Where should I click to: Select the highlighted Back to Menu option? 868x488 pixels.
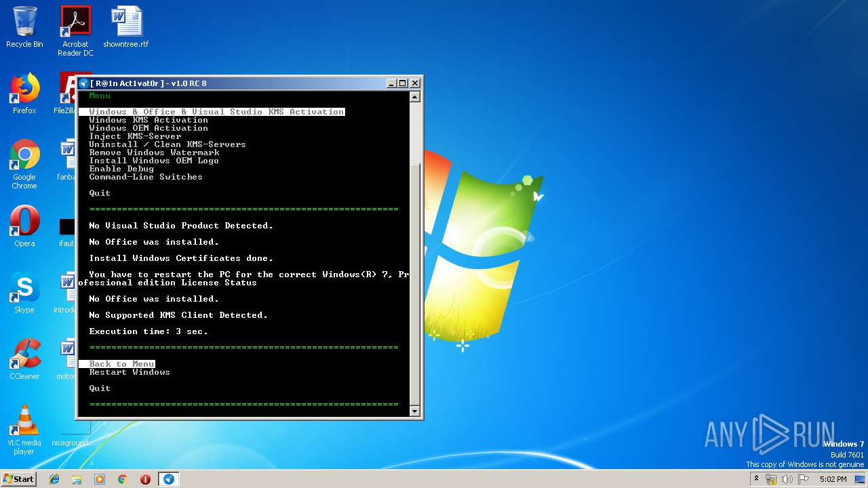point(117,364)
